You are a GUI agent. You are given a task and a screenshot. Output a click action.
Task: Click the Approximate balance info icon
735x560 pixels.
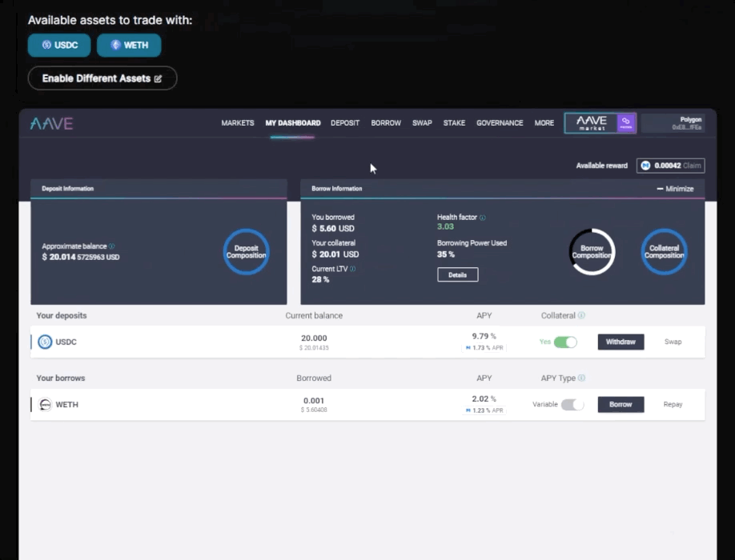coord(111,246)
